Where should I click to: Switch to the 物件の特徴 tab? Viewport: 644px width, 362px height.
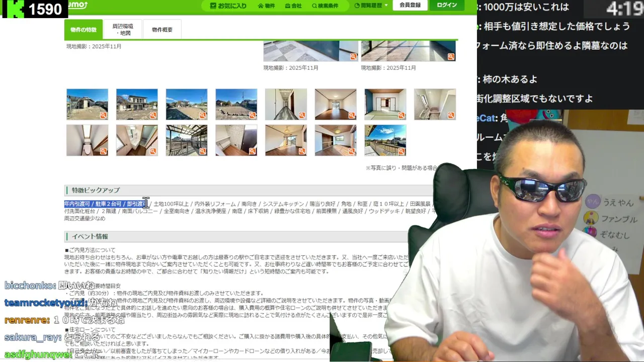tap(84, 30)
